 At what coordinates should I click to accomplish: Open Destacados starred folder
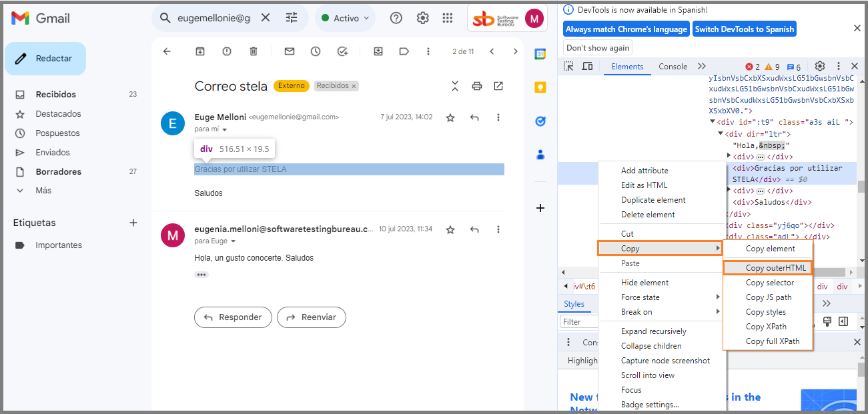58,114
